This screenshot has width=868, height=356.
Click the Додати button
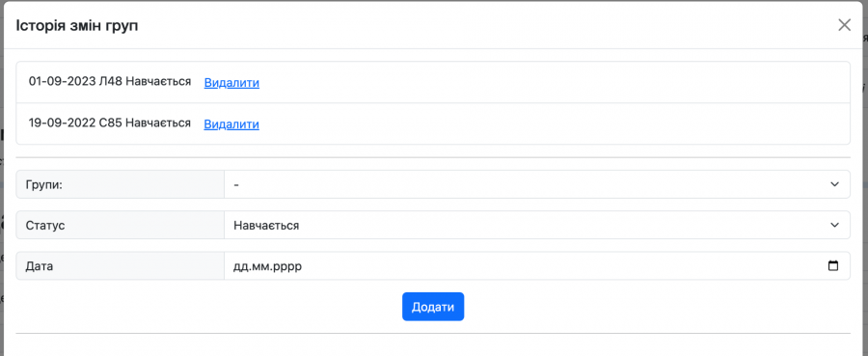pyautogui.click(x=433, y=307)
